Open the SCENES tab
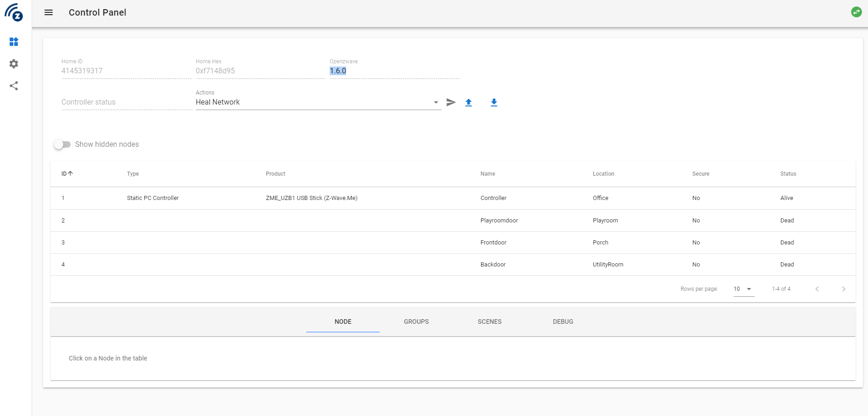Viewport: 868px width, 416px height. tap(490, 322)
